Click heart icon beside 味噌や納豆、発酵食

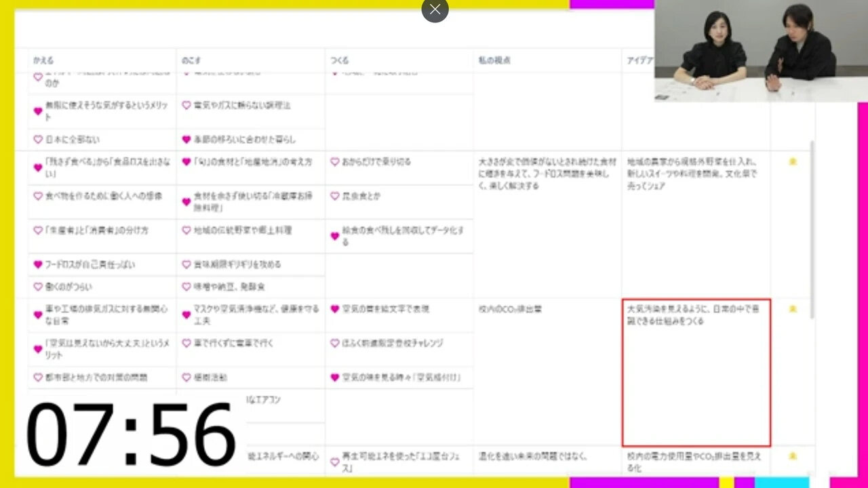186,287
